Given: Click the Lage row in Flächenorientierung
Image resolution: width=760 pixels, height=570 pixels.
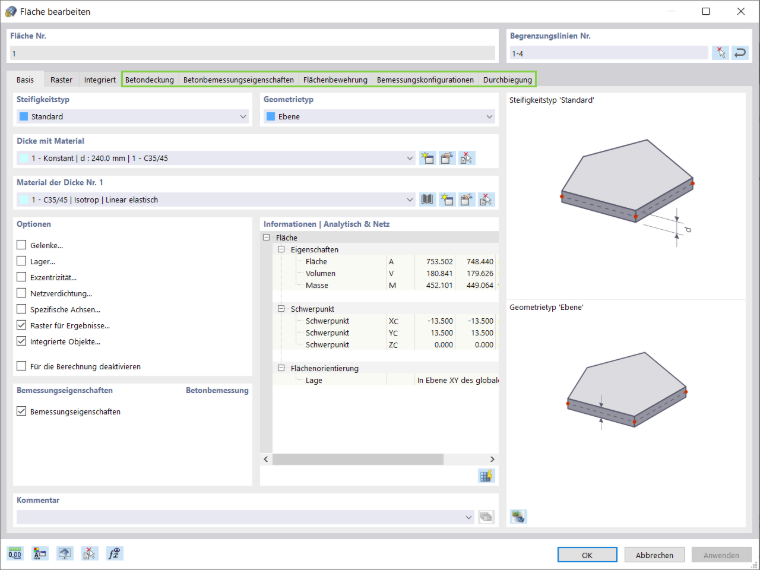Looking at the screenshot, I should (x=386, y=380).
